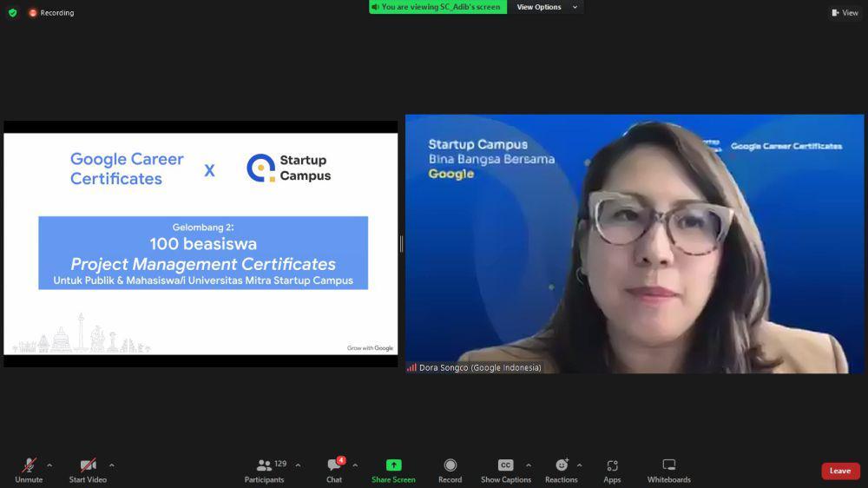Open the Reactions menu
This screenshot has width=868, height=488.
pyautogui.click(x=562, y=471)
